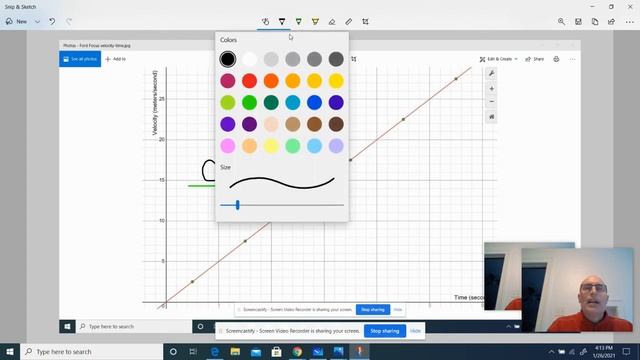Pick the lime green swatch
The image size is (640, 360).
228,102
